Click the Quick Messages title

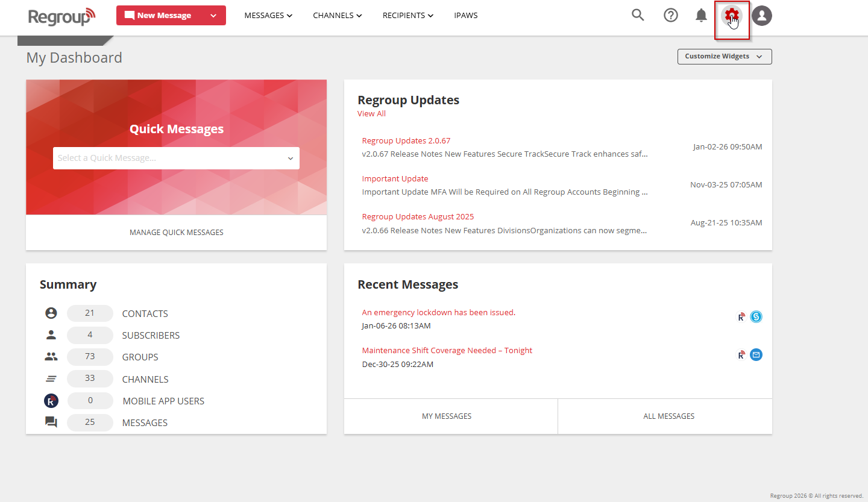pyautogui.click(x=177, y=129)
